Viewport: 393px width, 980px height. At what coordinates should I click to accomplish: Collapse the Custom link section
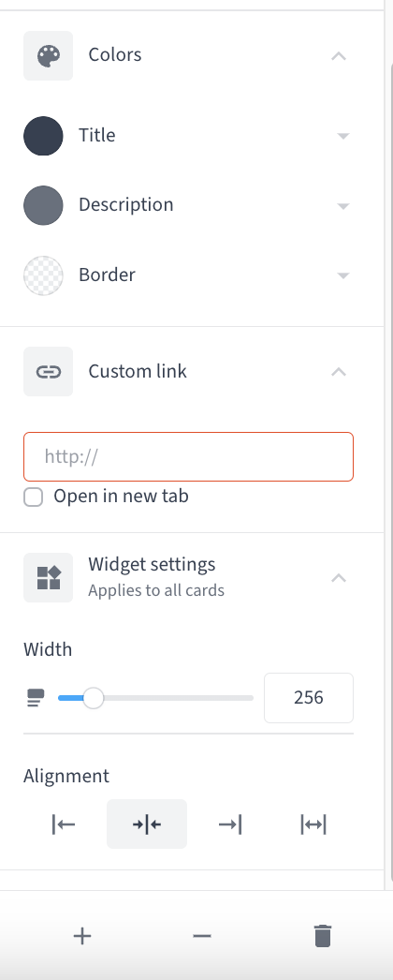(339, 372)
